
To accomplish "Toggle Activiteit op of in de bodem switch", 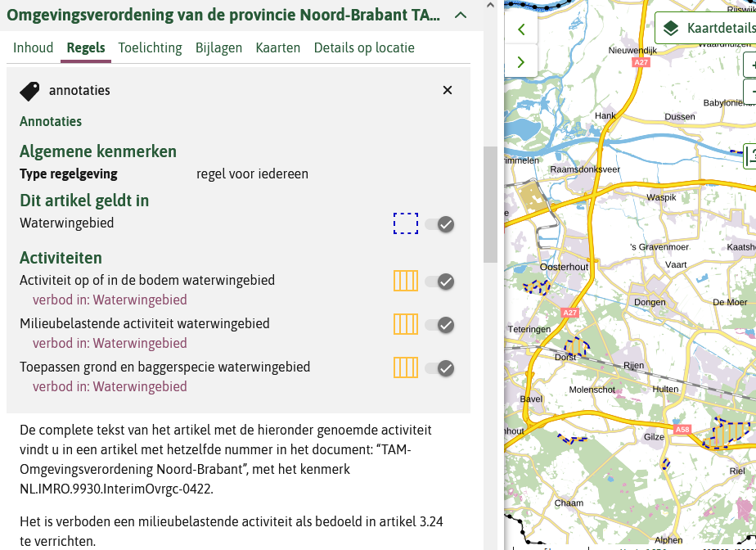I will [439, 282].
